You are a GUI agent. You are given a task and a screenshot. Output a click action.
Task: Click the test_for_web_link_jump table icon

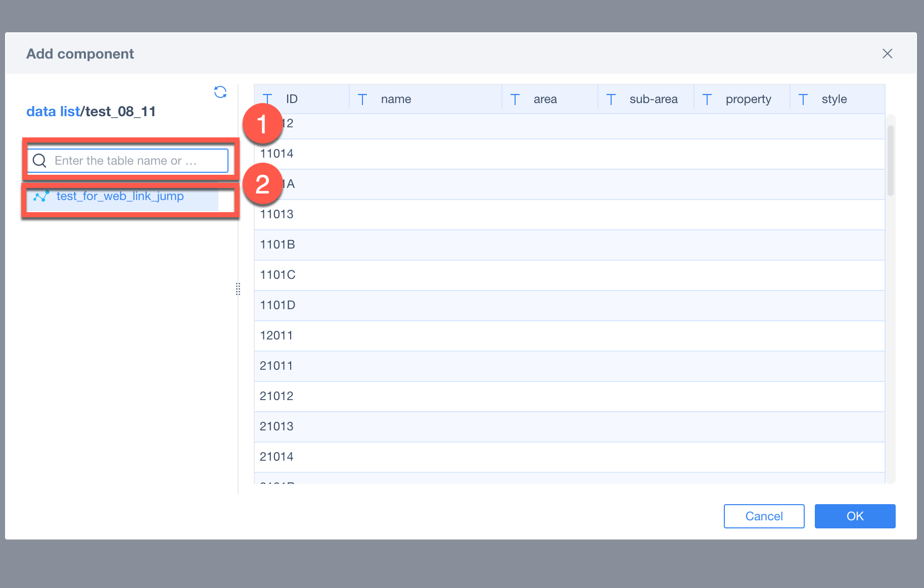[41, 196]
